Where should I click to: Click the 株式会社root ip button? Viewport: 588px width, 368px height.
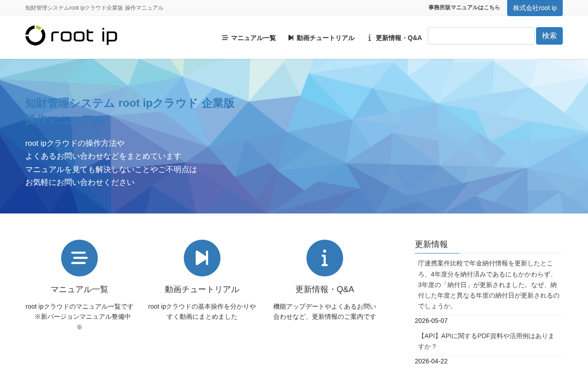pos(535,8)
